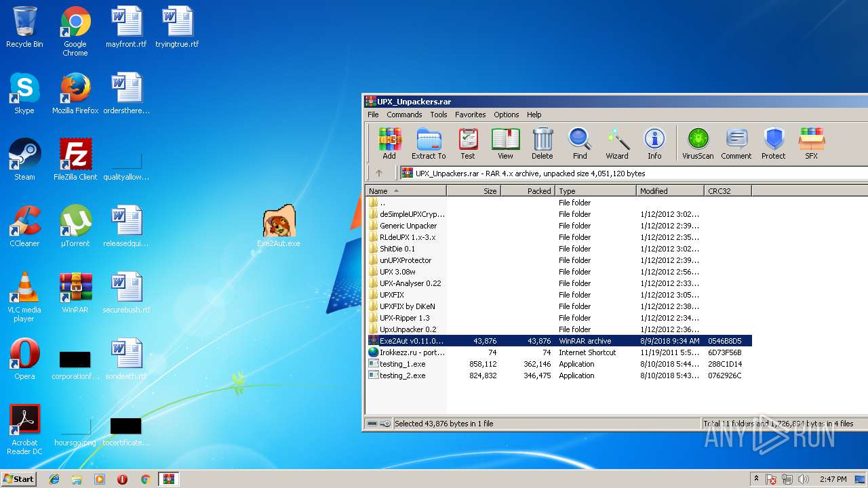The height and width of the screenshot is (488, 868).
Task: Select the Exe2Aut v0.11.0... archive row
Action: [558, 341]
